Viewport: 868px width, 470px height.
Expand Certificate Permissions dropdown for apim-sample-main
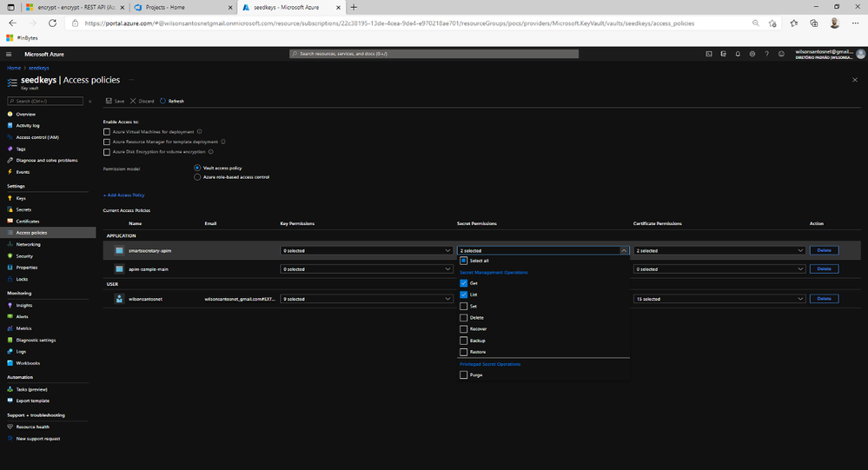click(719, 269)
